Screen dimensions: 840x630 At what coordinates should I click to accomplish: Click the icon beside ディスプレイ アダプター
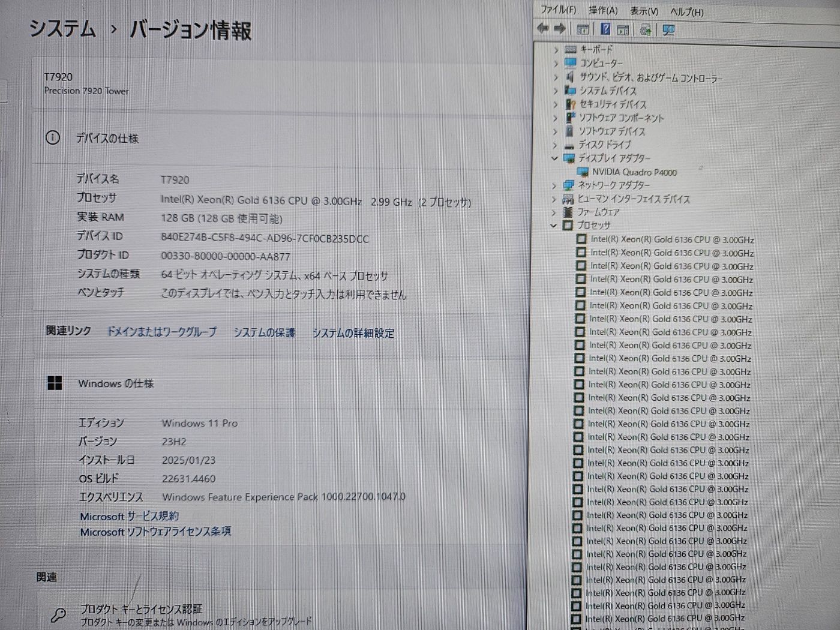(569, 158)
